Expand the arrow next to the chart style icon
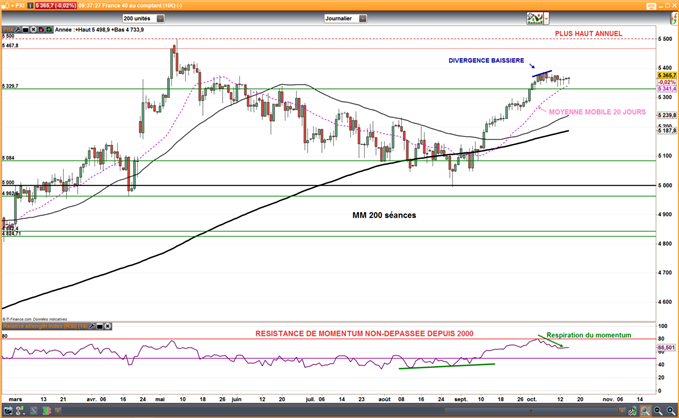The height and width of the screenshot is (418, 679). (546, 19)
